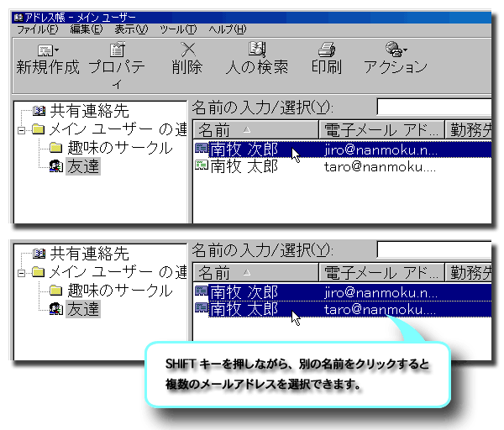
Task: Open the アクション dropdown arrow
Action: 406,50
